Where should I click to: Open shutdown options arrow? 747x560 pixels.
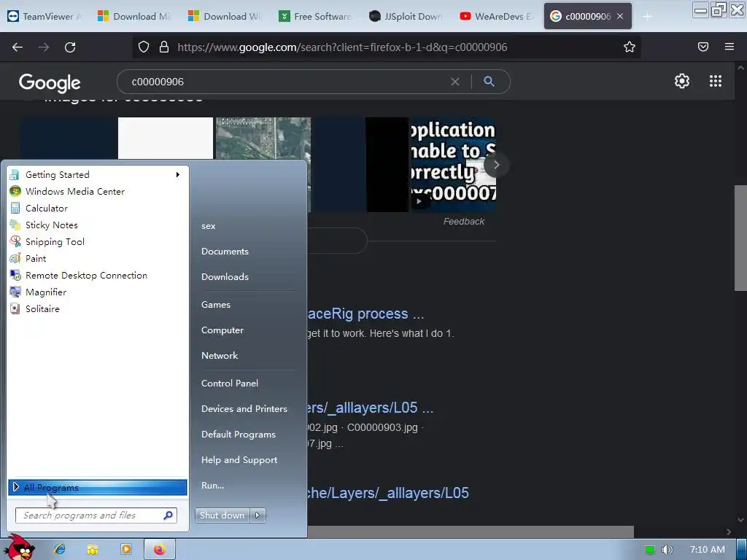[x=258, y=516]
